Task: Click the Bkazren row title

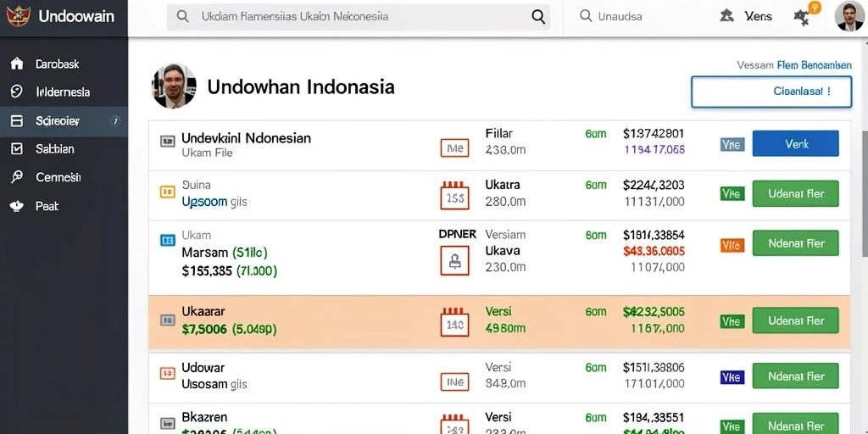Action: pyautogui.click(x=204, y=417)
